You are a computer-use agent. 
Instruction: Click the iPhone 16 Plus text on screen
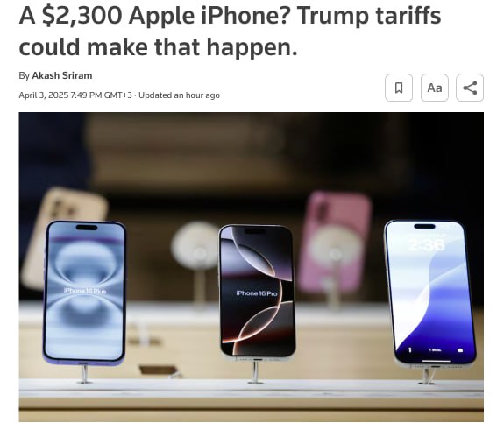point(85,291)
